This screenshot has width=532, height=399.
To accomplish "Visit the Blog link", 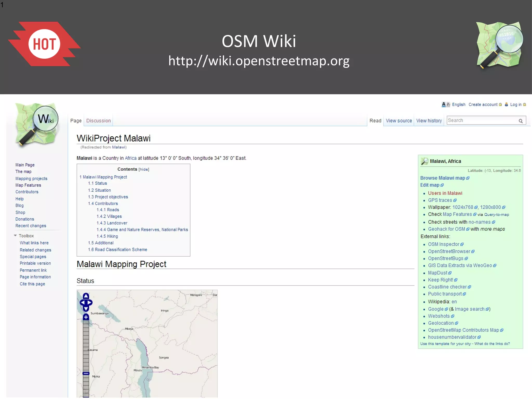I will tap(19, 205).
